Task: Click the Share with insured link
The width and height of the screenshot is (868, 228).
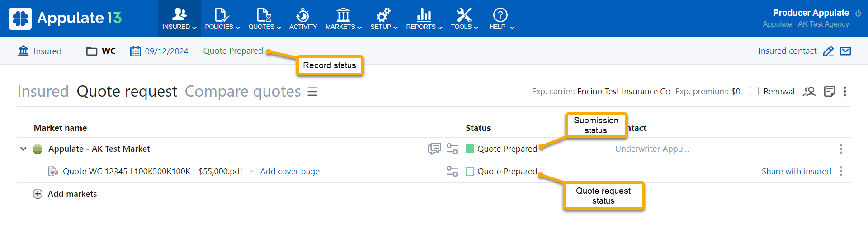Action: click(796, 171)
